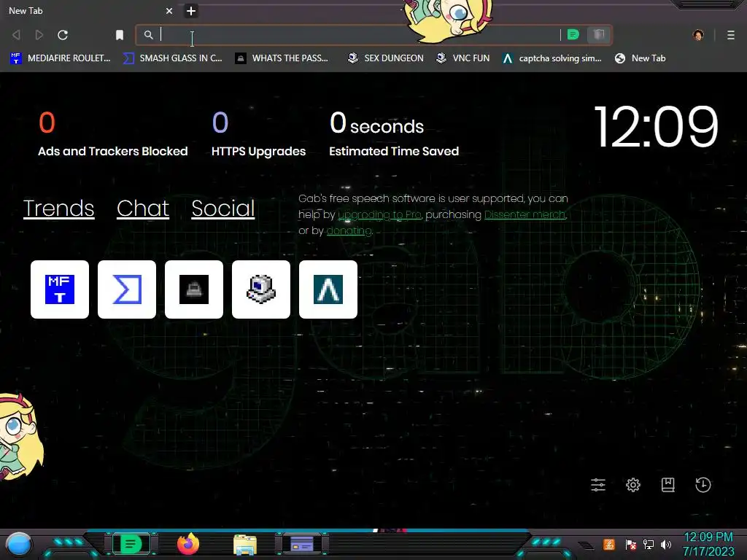747x560 pixels.
Task: Open the green Dissenter comment icon
Action: point(573,34)
